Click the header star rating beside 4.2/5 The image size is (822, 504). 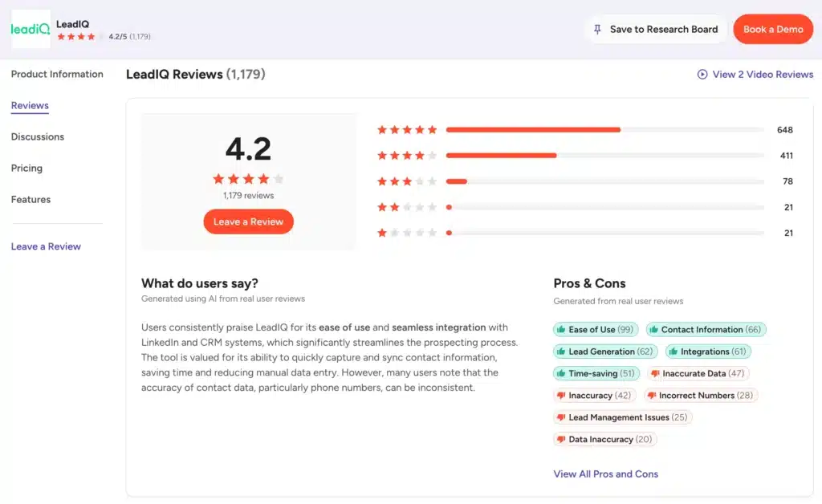click(81, 37)
